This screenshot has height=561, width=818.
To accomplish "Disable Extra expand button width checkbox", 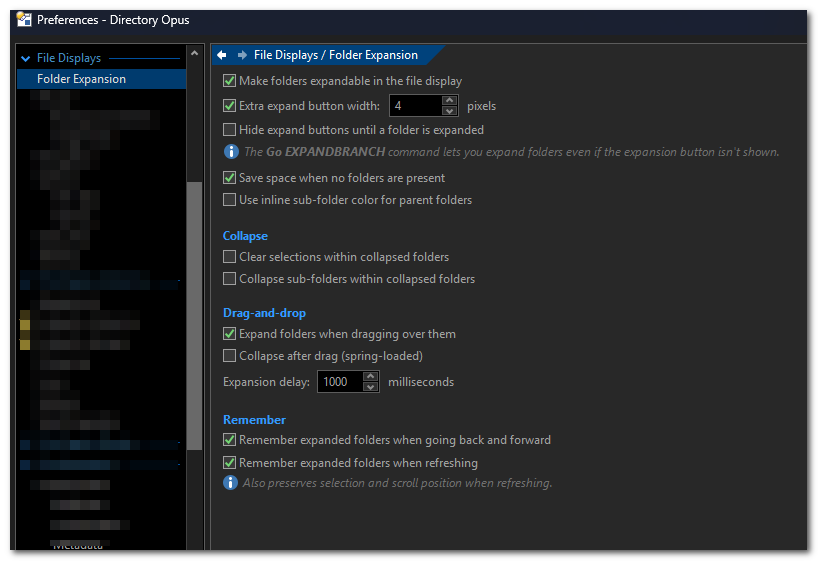I will (230, 106).
